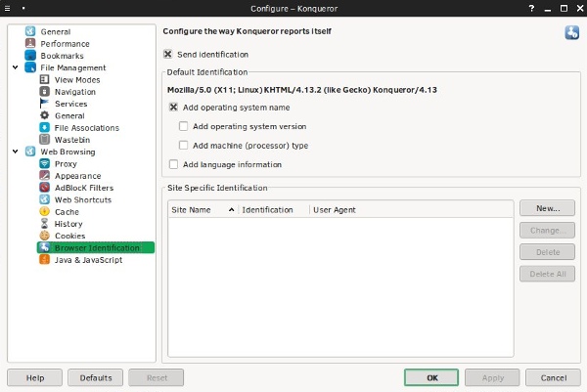Open the Cookies settings icon
587x392 pixels.
(x=45, y=236)
